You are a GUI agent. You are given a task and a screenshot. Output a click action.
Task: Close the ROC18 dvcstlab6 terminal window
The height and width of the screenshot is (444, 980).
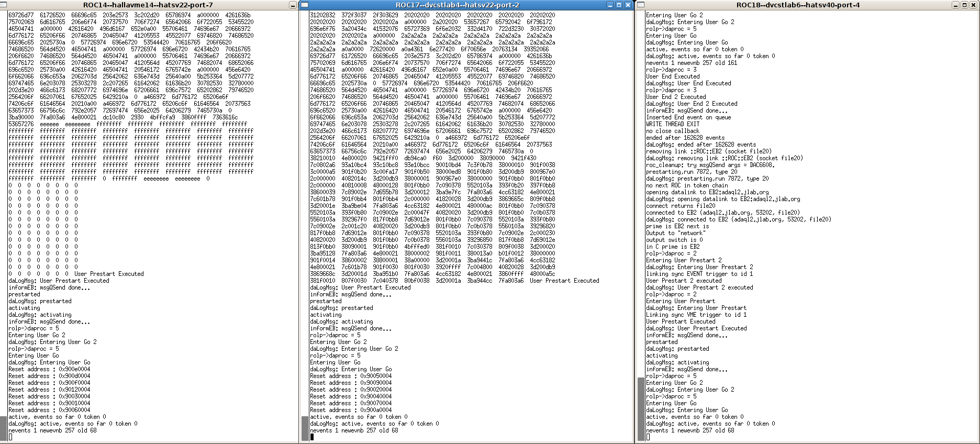coord(973,5)
